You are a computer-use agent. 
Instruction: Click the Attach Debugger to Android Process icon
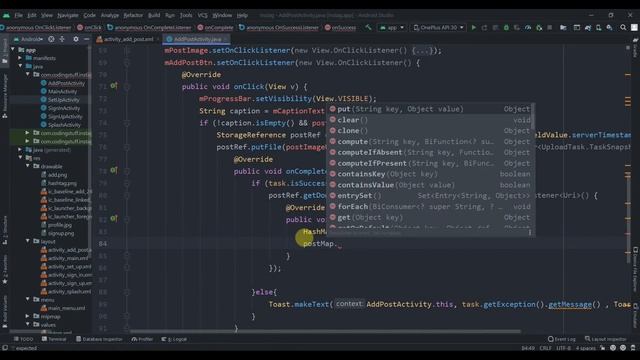click(539, 27)
